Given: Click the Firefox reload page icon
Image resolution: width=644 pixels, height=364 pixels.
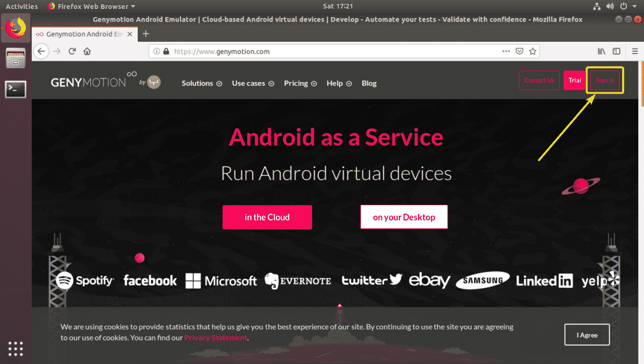Looking at the screenshot, I should [72, 51].
